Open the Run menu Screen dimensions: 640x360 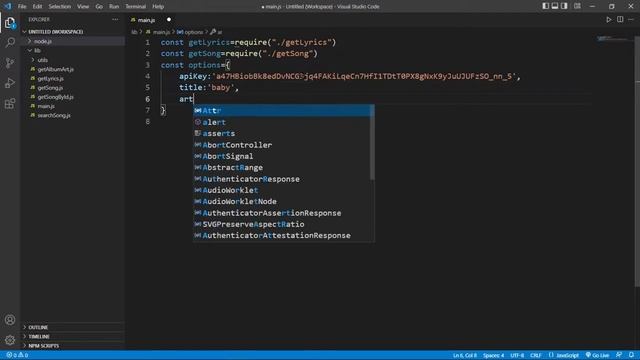[114, 7]
